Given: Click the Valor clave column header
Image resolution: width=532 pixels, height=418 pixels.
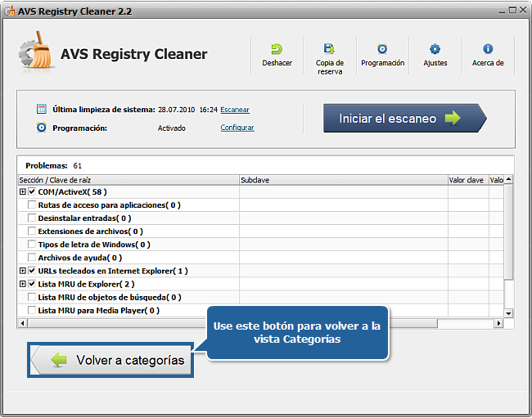Looking at the screenshot, I should 468,180.
